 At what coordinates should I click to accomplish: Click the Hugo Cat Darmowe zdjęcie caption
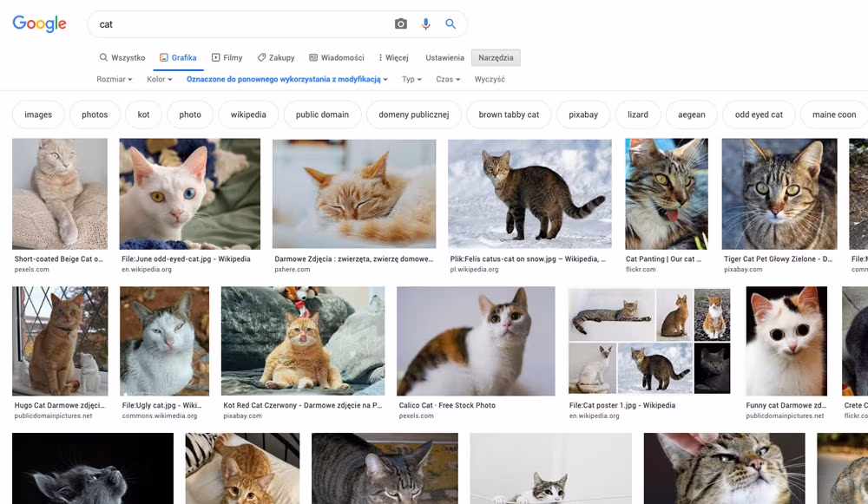[60, 405]
